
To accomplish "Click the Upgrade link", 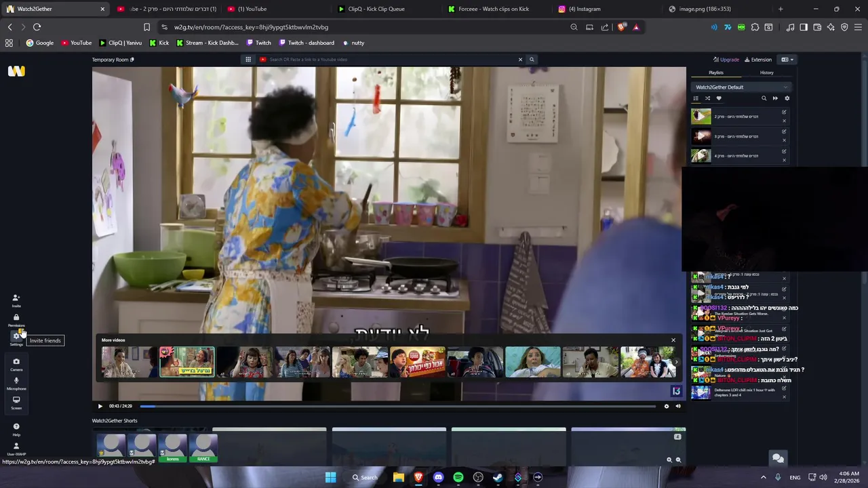I will (x=726, y=60).
